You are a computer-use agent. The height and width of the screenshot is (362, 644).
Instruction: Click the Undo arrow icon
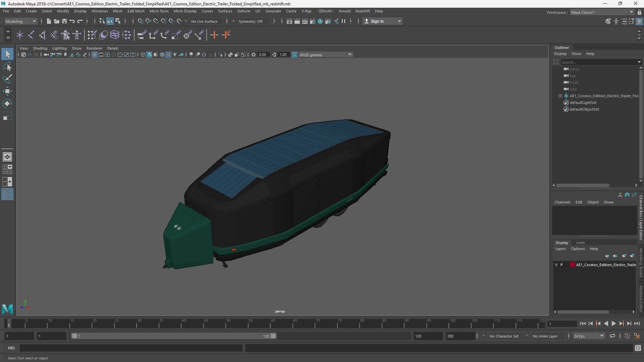pyautogui.click(x=72, y=21)
